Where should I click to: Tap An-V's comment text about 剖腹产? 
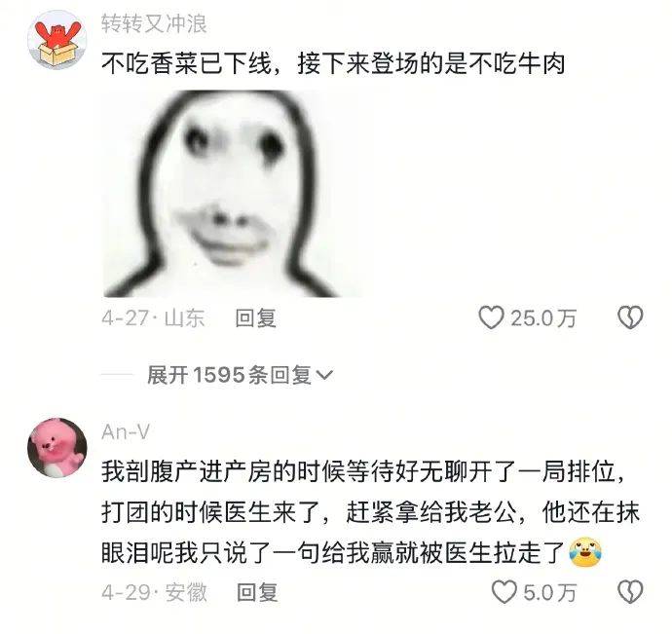point(370,512)
